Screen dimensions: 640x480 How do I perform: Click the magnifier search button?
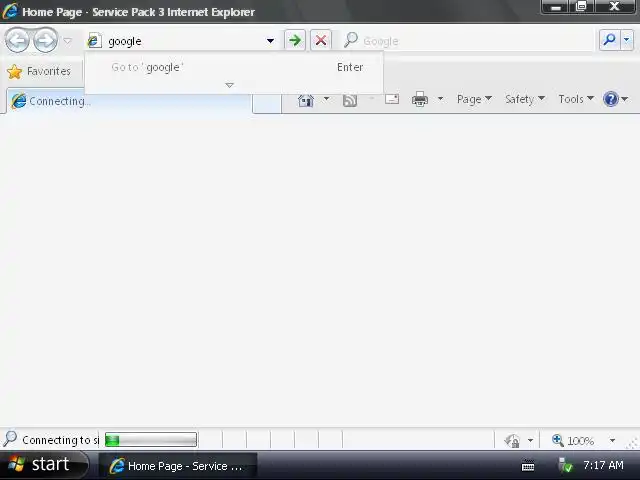[x=610, y=40]
